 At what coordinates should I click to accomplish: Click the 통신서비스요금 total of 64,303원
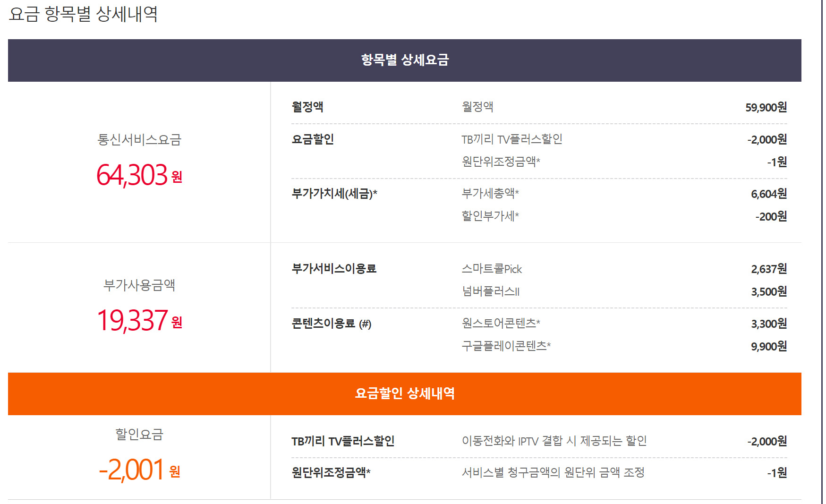click(x=139, y=175)
